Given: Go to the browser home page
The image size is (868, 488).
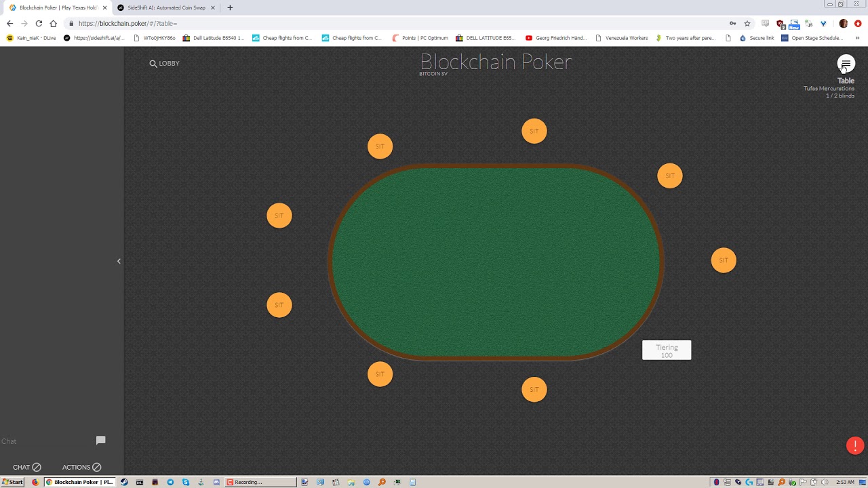Looking at the screenshot, I should 53,23.
